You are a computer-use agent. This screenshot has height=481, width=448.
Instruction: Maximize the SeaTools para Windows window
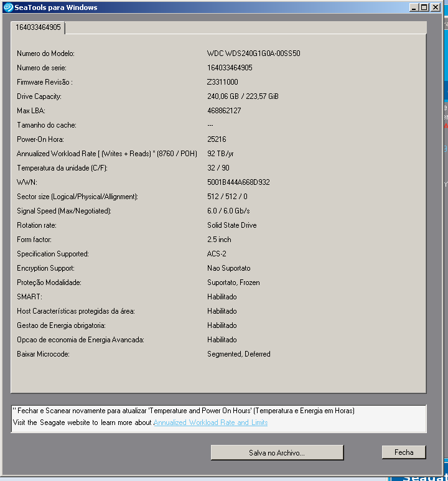pos(424,7)
